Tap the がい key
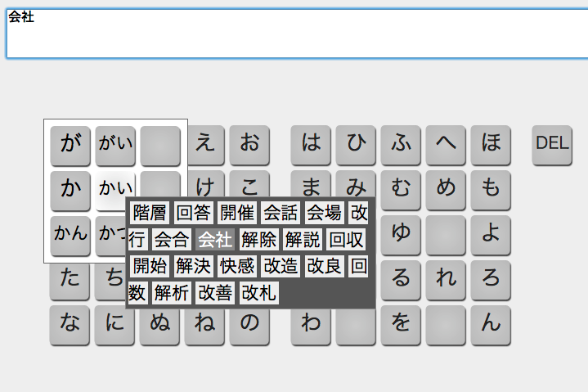 pos(115,145)
